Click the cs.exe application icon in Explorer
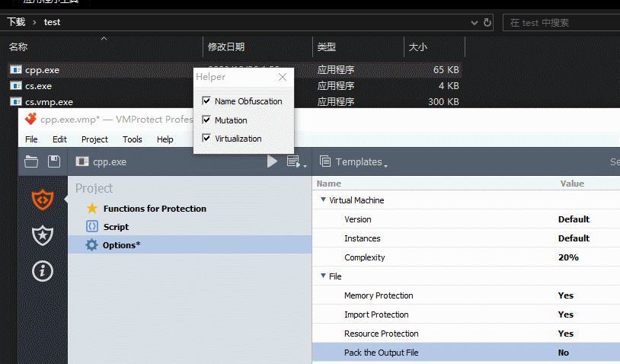This screenshot has height=364, width=620. coord(16,86)
